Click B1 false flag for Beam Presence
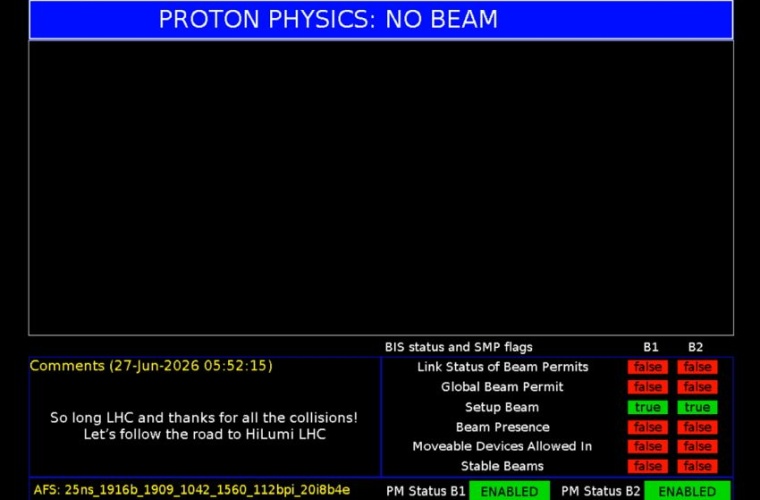This screenshot has height=500, width=760. (x=648, y=427)
